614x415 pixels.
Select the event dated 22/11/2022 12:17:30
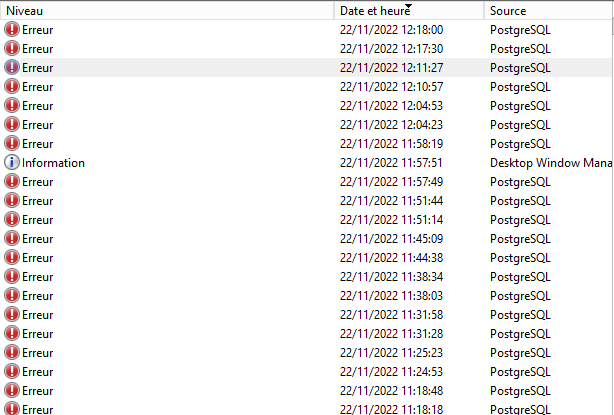[x=307, y=49]
